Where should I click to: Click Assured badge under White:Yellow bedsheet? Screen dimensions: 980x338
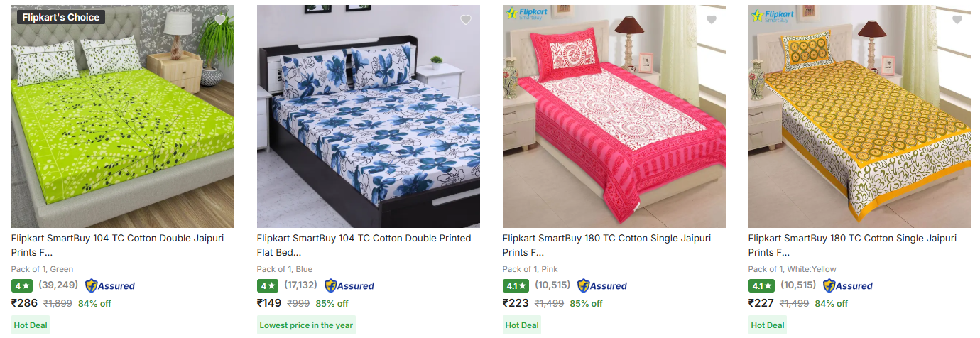pyautogui.click(x=848, y=285)
